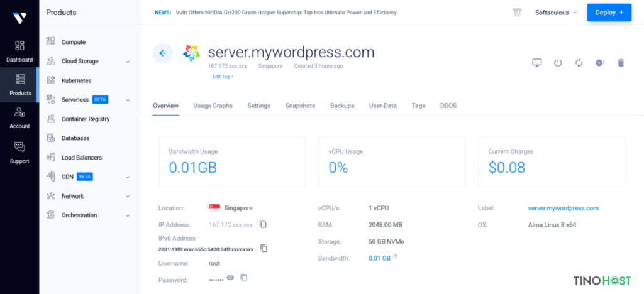Open the Backups tab

pyautogui.click(x=342, y=106)
